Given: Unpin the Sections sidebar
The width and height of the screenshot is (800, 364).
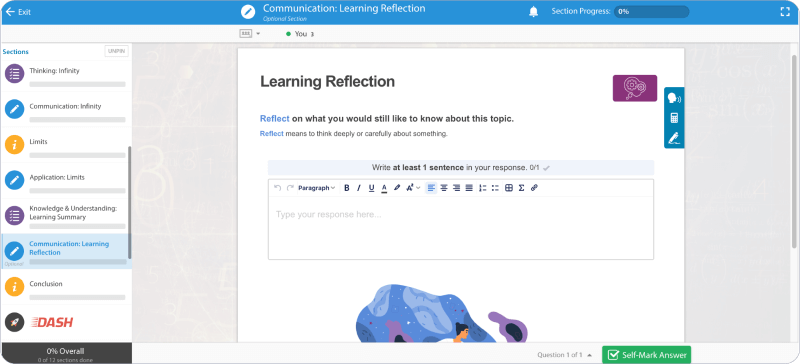Looking at the screenshot, I should (x=116, y=51).
